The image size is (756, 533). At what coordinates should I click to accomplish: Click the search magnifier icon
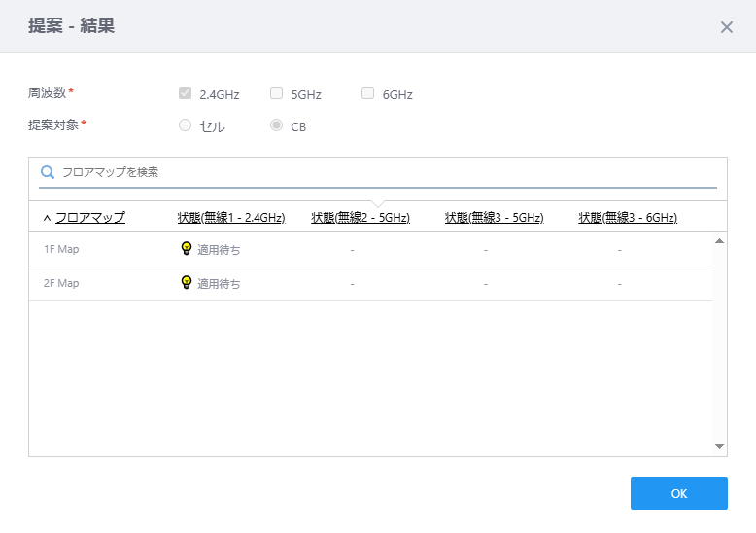(48, 172)
